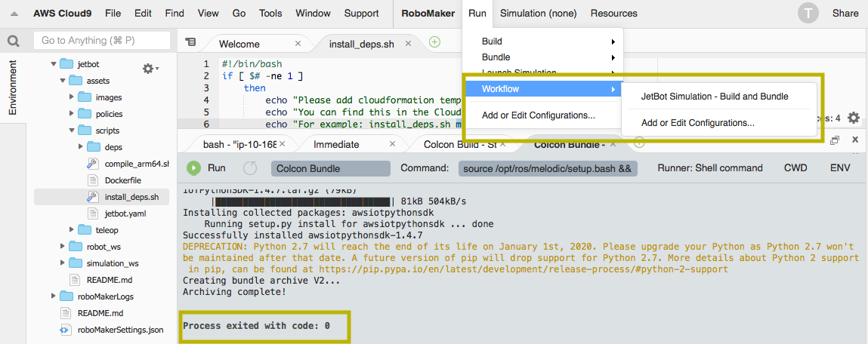Open the Bundle submenu
The height and width of the screenshot is (344, 868).
tap(543, 57)
